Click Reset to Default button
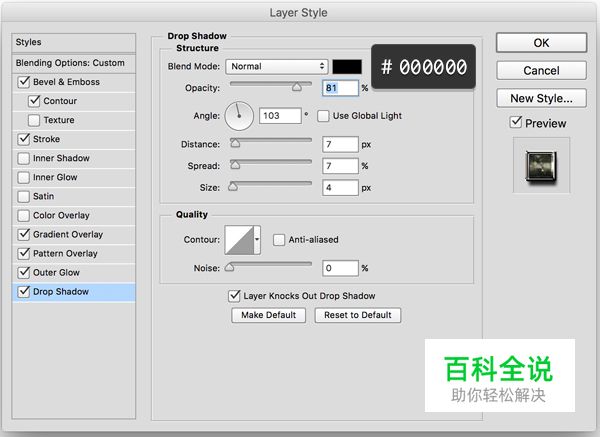The width and height of the screenshot is (600, 437). [357, 315]
